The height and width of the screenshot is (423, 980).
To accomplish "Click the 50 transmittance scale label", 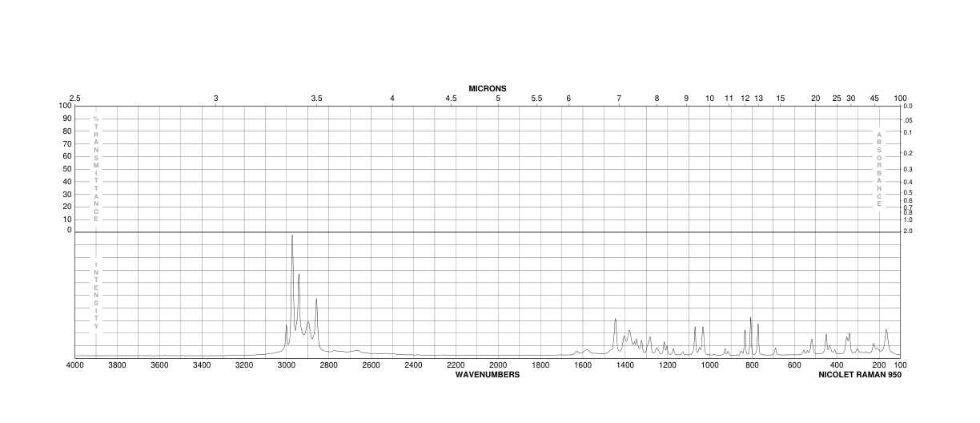I will pos(68,169).
